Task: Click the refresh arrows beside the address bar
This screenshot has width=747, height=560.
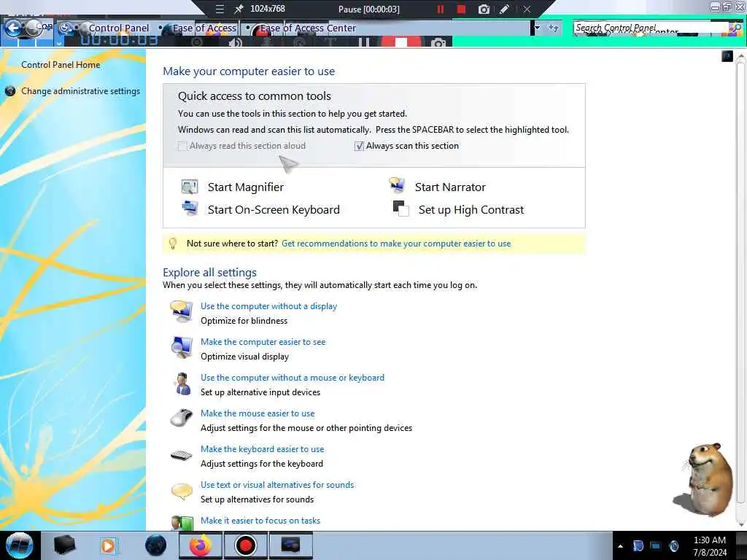Action: coord(553,28)
